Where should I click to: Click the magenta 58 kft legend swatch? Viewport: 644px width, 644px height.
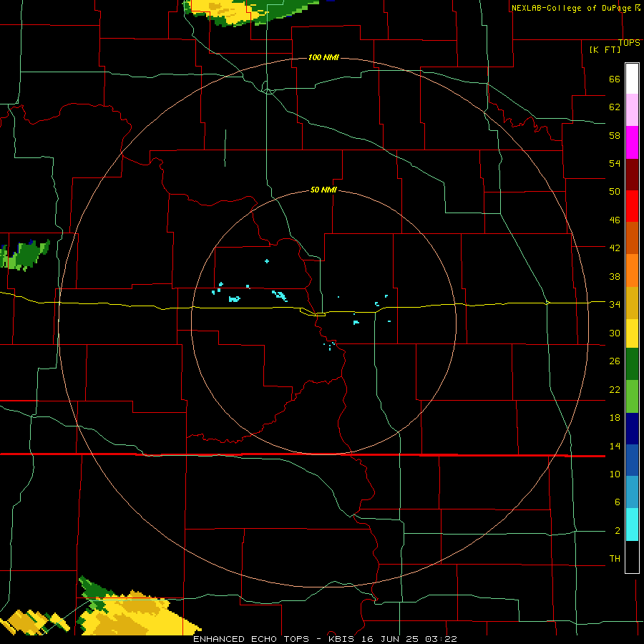click(x=632, y=142)
